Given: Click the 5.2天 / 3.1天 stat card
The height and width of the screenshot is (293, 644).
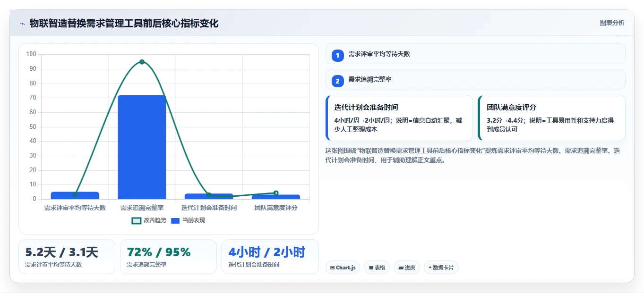Looking at the screenshot, I should click(67, 257).
